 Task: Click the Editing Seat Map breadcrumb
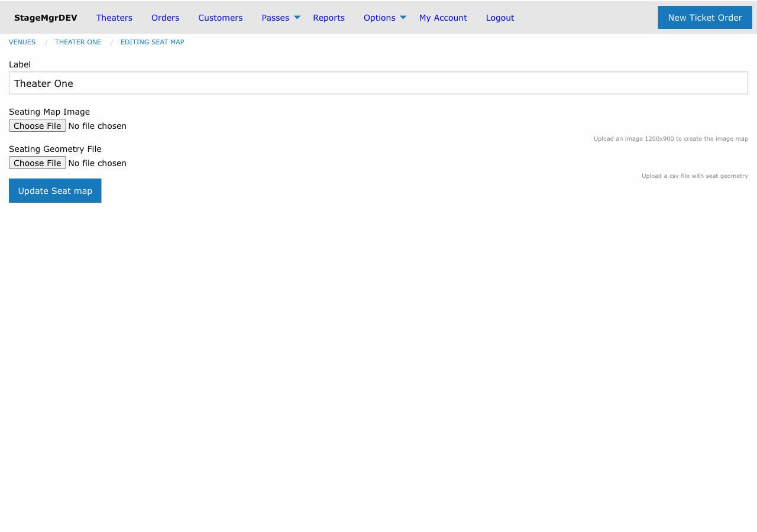(x=153, y=42)
